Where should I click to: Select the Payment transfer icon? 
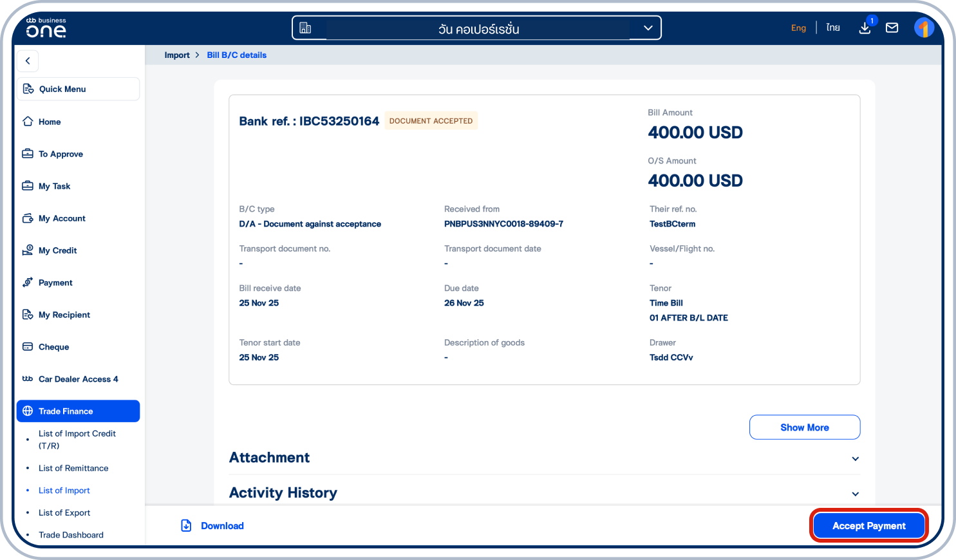coord(27,282)
